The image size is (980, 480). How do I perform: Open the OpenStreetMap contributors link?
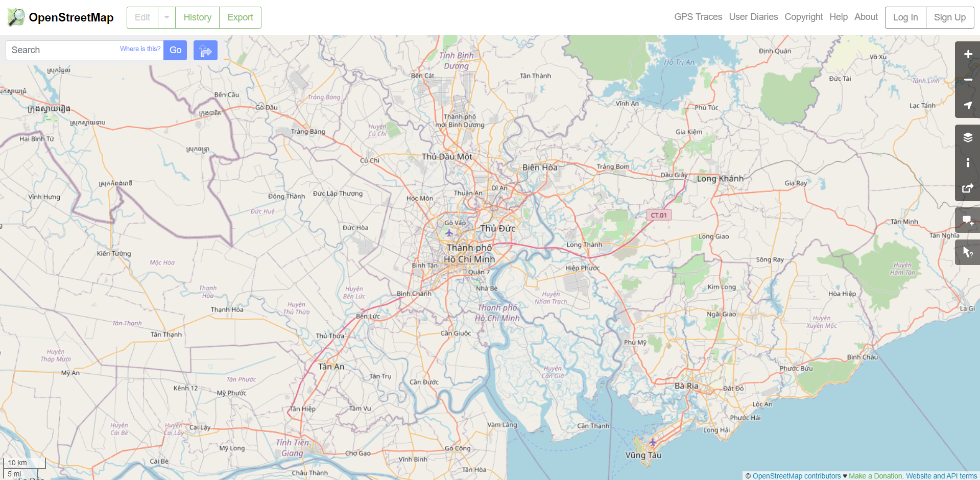[797, 476]
